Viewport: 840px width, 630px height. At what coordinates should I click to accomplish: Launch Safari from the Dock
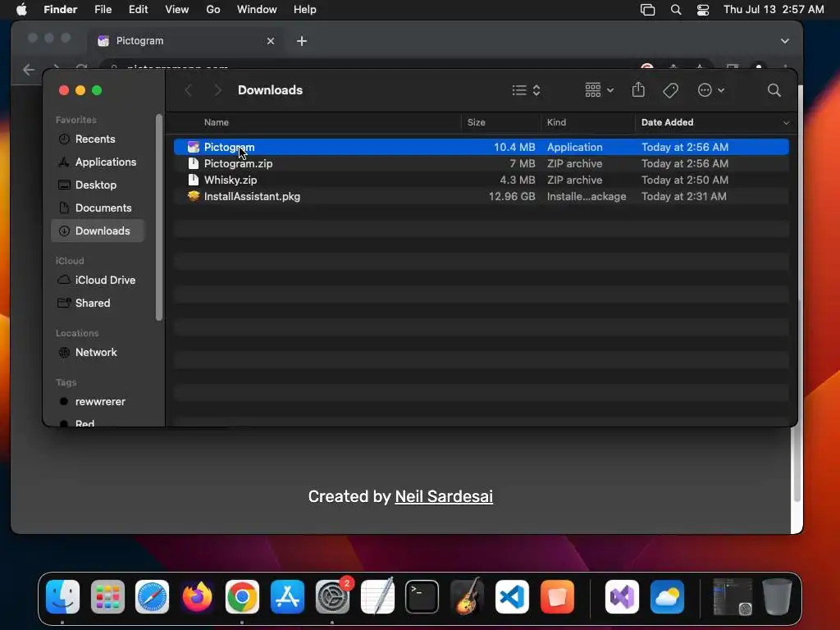(152, 596)
